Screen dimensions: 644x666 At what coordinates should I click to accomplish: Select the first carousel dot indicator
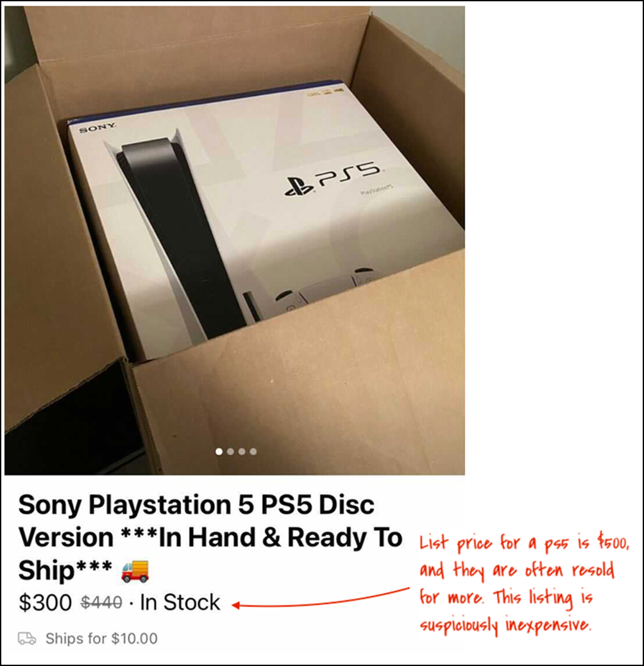point(219,452)
